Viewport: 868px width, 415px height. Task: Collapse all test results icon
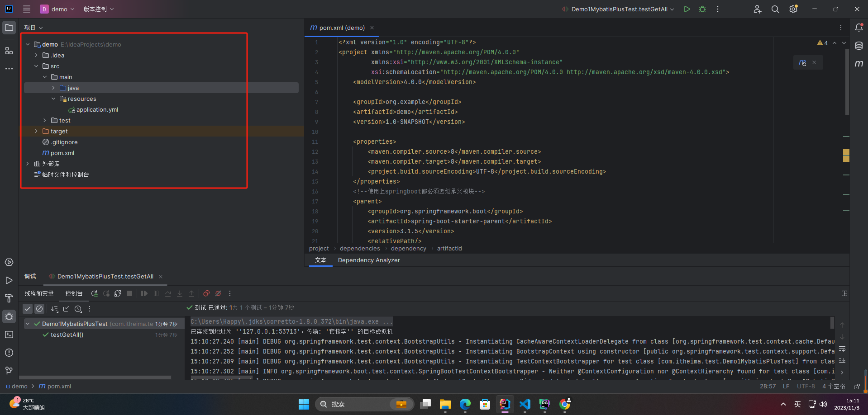(x=66, y=309)
